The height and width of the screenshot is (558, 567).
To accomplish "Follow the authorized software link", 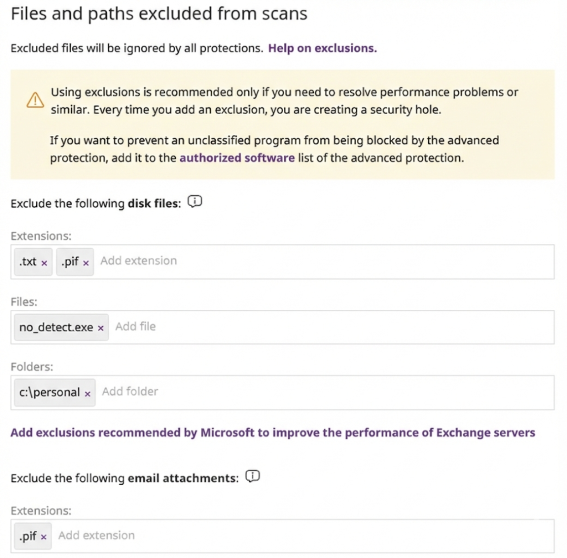I will tap(237, 158).
